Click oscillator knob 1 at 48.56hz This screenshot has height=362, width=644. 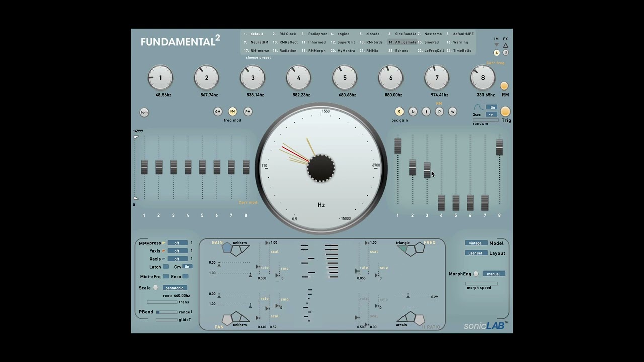(160, 78)
